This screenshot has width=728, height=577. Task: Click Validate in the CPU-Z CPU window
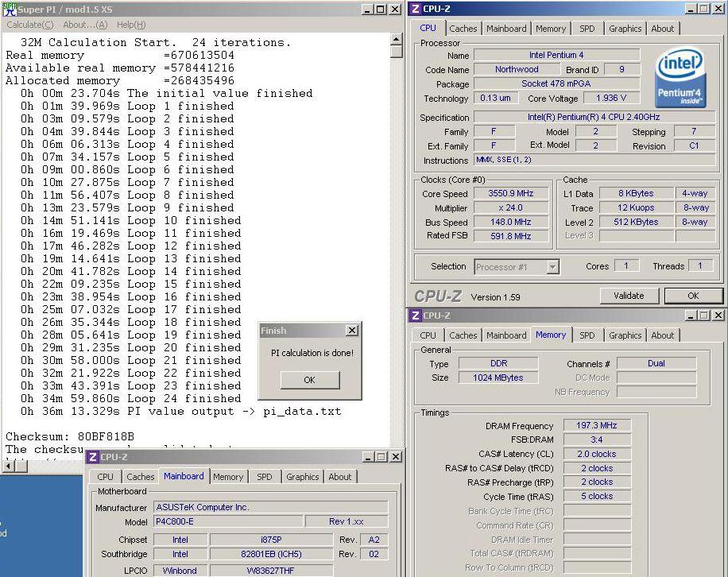pyautogui.click(x=629, y=296)
